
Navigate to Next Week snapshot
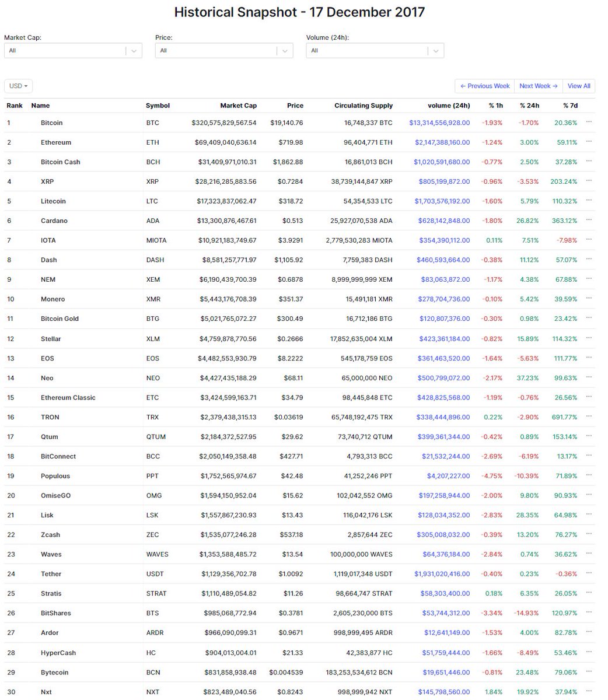click(538, 86)
